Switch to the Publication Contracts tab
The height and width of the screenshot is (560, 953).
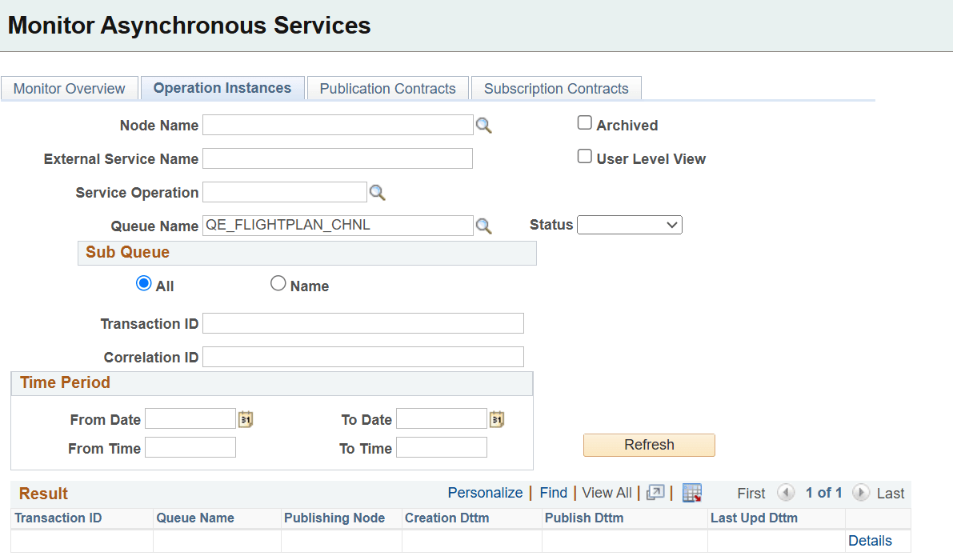(387, 88)
